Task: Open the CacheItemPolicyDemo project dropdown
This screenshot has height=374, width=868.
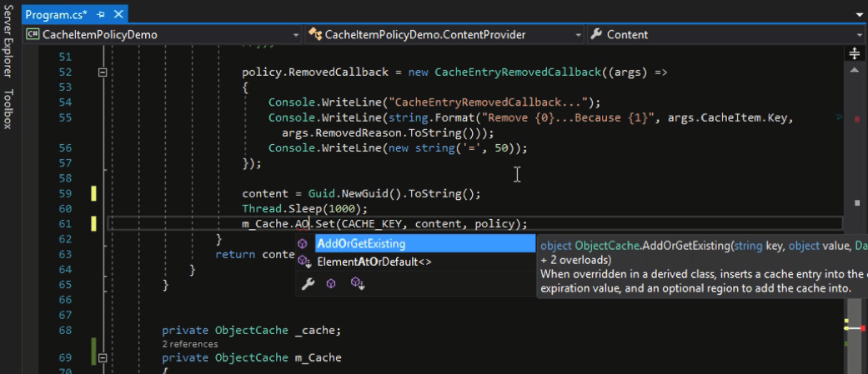Action: [x=296, y=35]
